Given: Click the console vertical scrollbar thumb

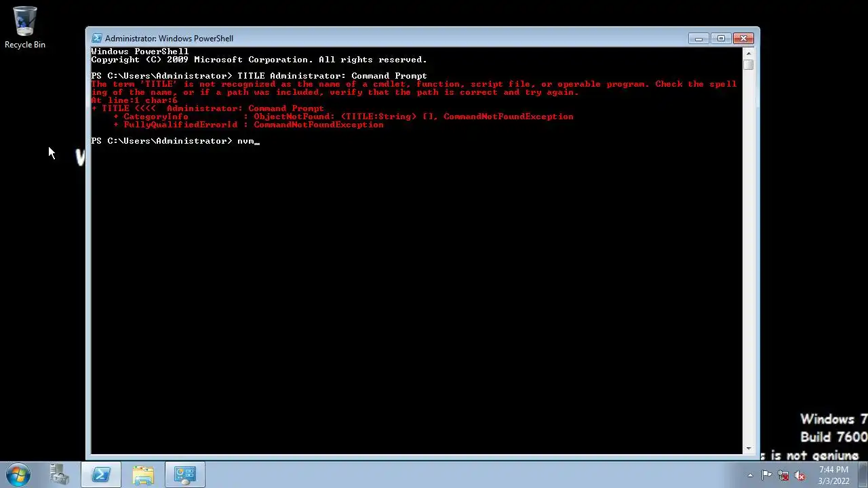Looking at the screenshot, I should pyautogui.click(x=749, y=64).
